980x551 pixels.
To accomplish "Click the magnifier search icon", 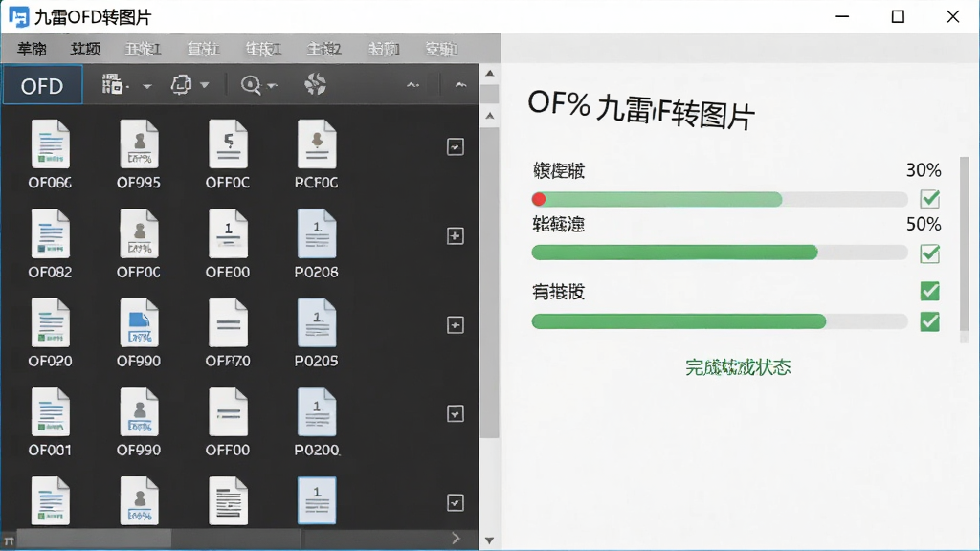I will click(251, 84).
